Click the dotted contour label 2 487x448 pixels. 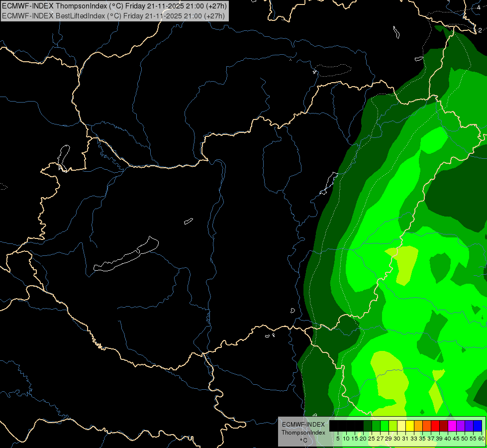coord(480,30)
